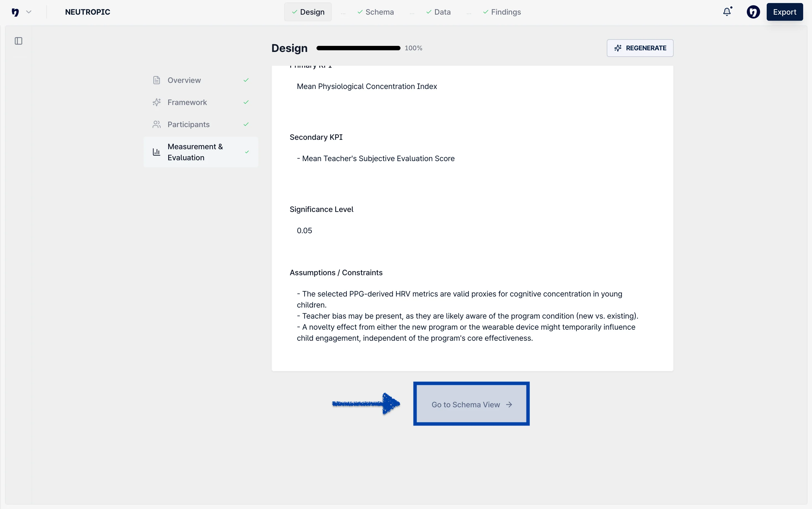Screen dimensions: 812x509
Task: Click the Design progress bar
Action: 358,48
